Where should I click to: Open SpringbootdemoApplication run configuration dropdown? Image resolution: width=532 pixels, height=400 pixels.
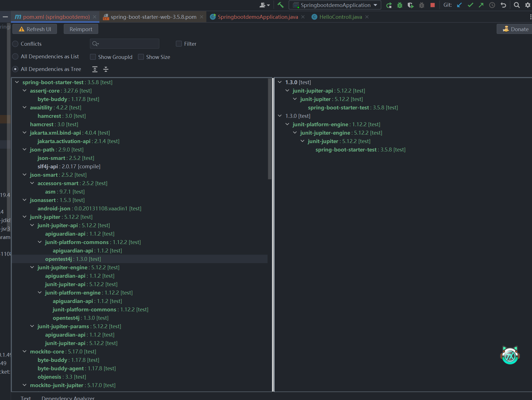(x=335, y=5)
